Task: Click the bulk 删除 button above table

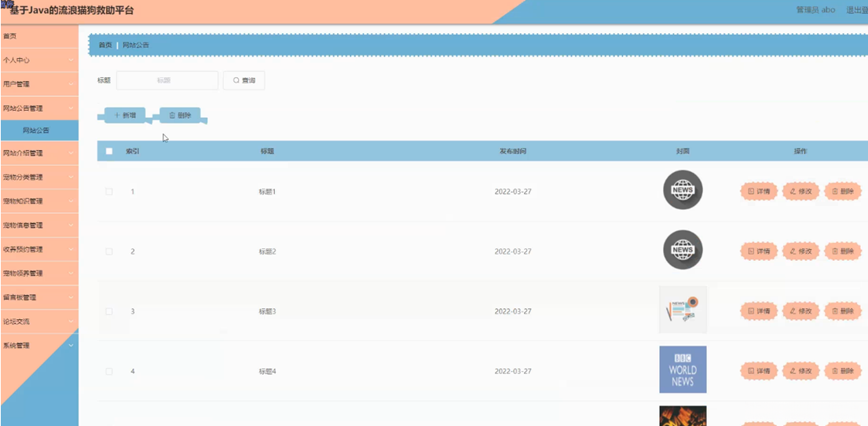Action: (x=180, y=116)
